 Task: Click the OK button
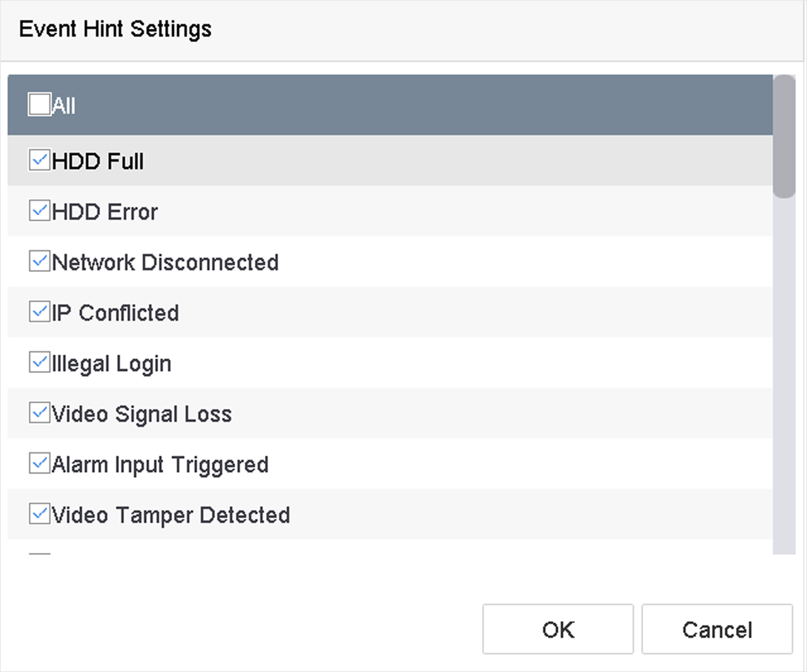pos(558,629)
